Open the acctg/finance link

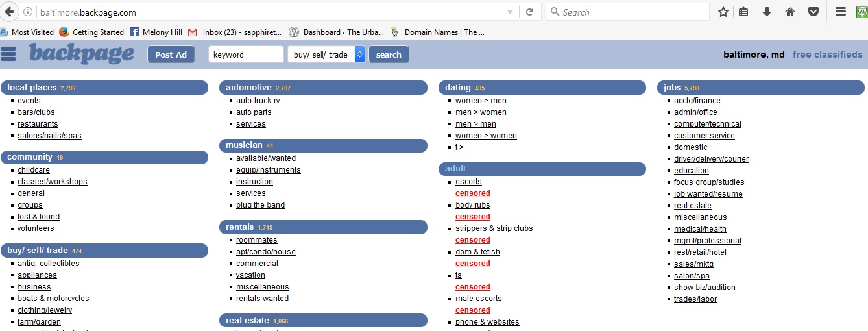tap(697, 101)
